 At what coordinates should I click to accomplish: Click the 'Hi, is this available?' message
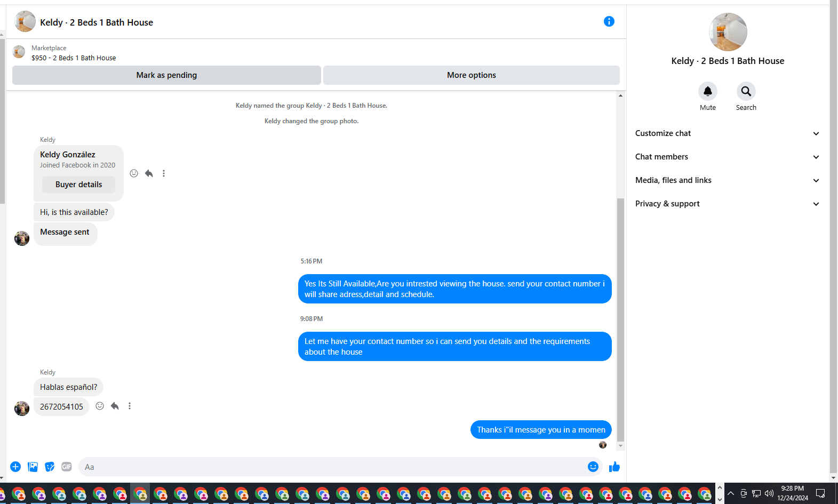[74, 212]
